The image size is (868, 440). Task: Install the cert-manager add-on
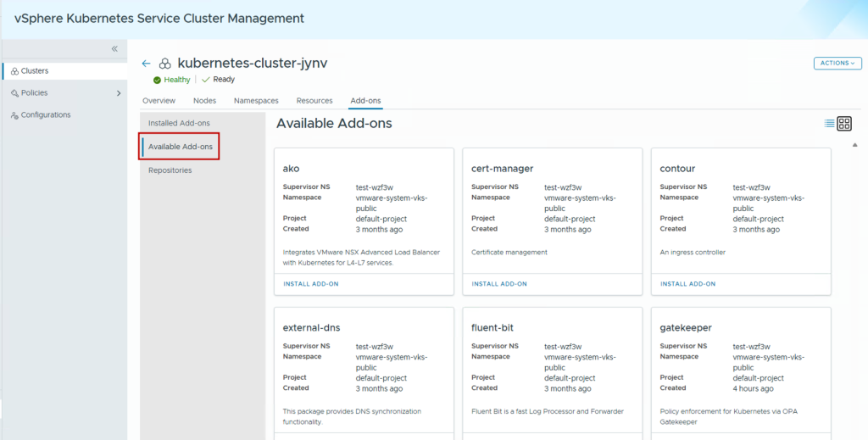click(499, 284)
